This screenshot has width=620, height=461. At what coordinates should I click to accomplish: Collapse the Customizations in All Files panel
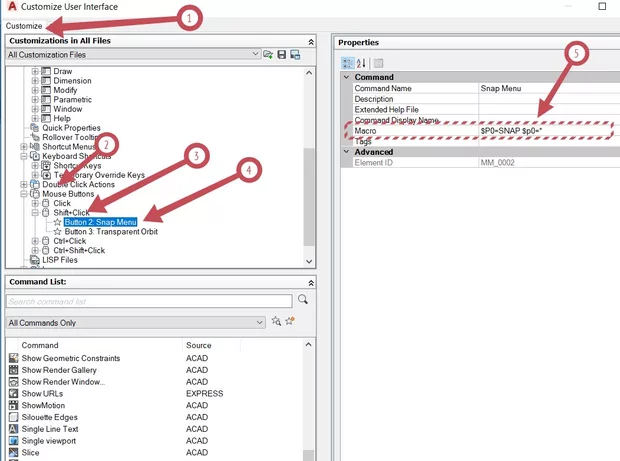tap(311, 42)
